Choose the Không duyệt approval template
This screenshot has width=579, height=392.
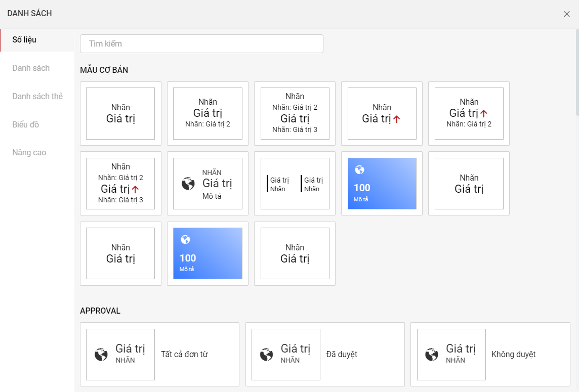[490, 354]
